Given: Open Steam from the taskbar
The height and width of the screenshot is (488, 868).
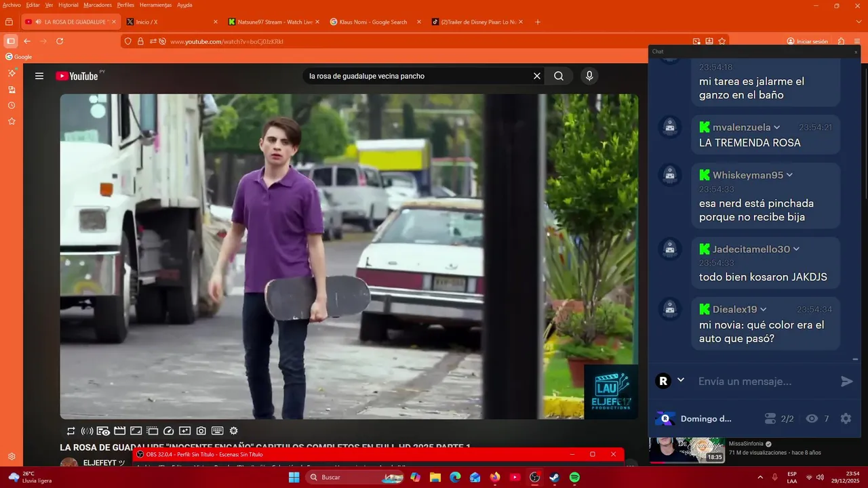Looking at the screenshot, I should [554, 477].
